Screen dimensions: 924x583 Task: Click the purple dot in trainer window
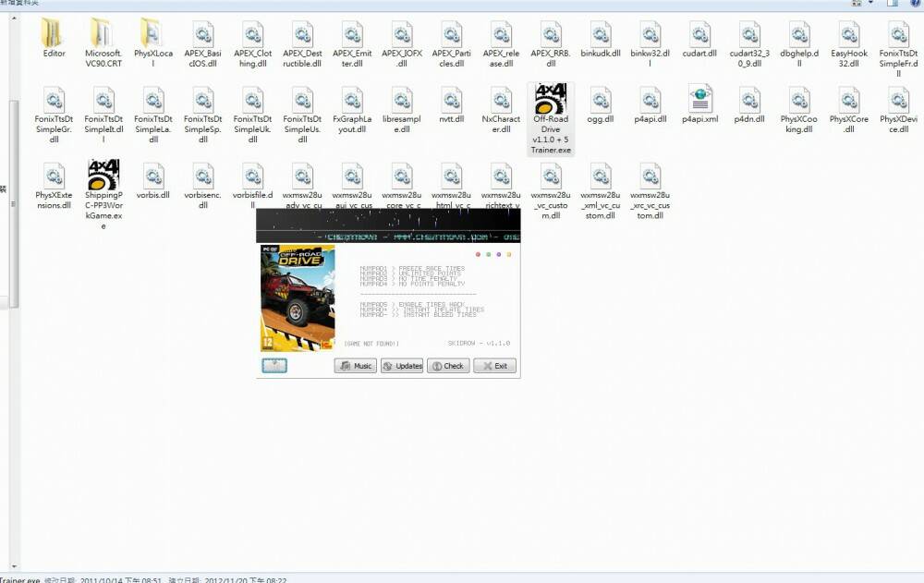tap(499, 255)
